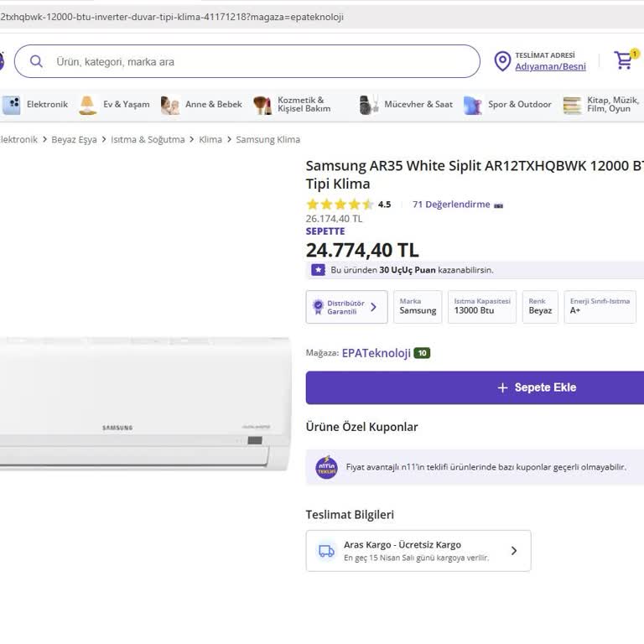
Task: Expand the Aras Kargo delivery details chevron
Action: click(x=514, y=551)
